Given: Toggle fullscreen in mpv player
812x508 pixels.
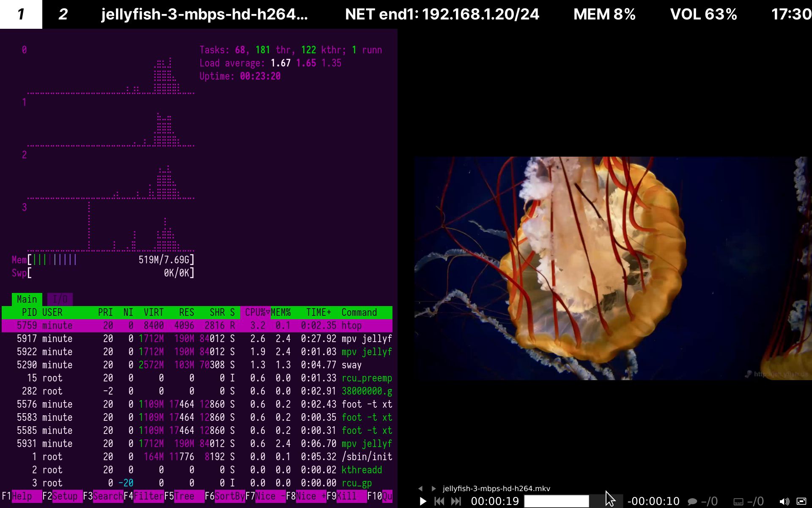Looking at the screenshot, I should (801, 502).
